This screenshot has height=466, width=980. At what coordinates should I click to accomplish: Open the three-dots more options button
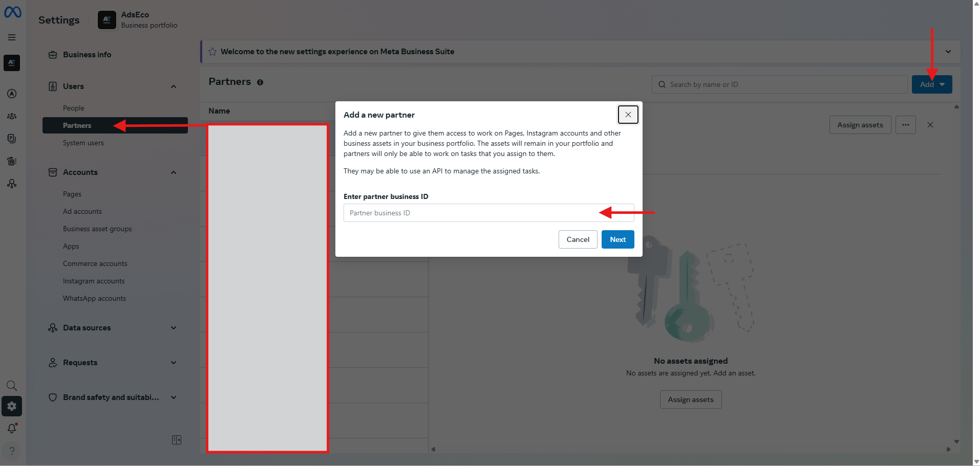click(x=906, y=125)
